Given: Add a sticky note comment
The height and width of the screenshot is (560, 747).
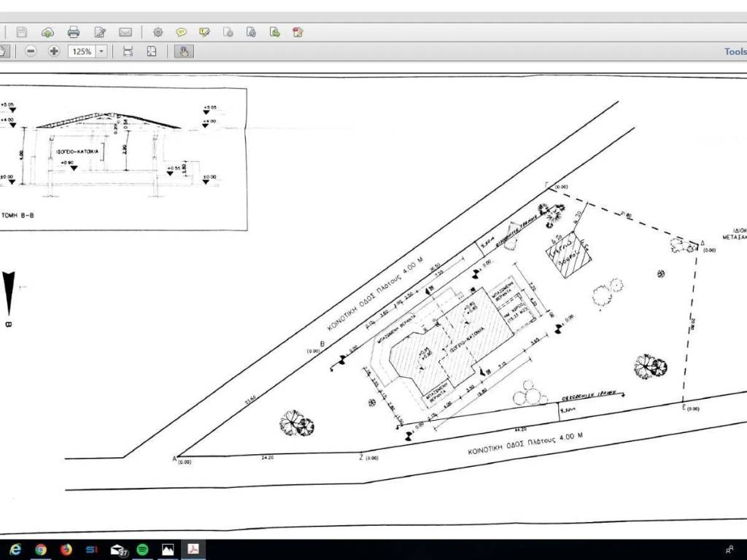Looking at the screenshot, I should click(x=181, y=32).
